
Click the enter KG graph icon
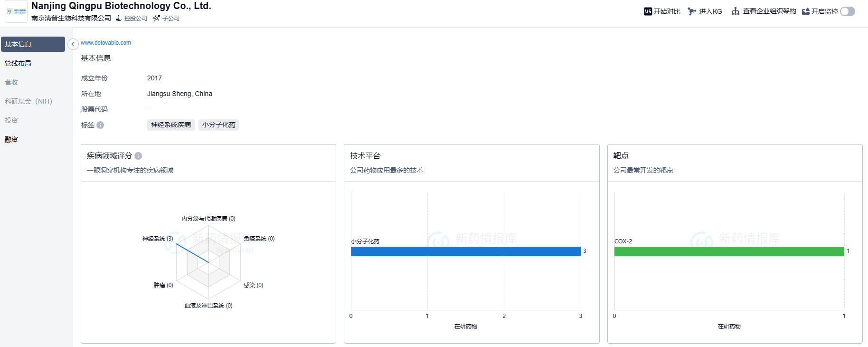click(692, 11)
